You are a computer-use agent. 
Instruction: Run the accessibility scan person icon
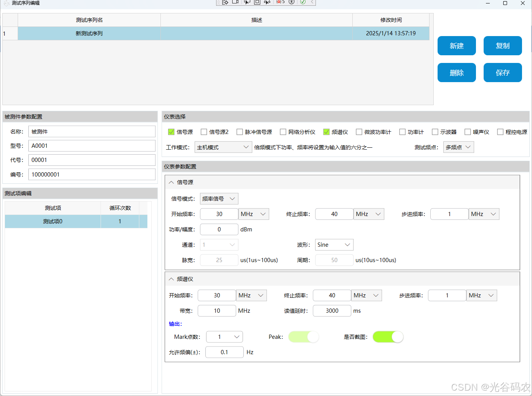(292, 2)
